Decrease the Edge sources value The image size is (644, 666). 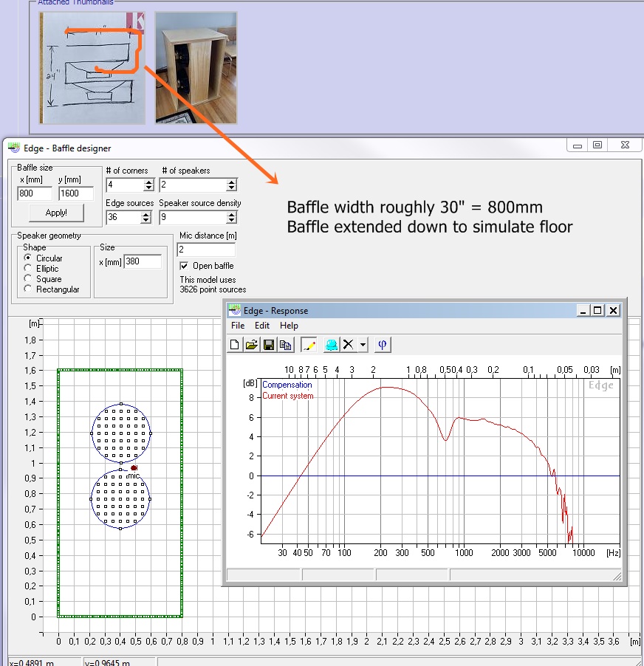click(x=146, y=221)
